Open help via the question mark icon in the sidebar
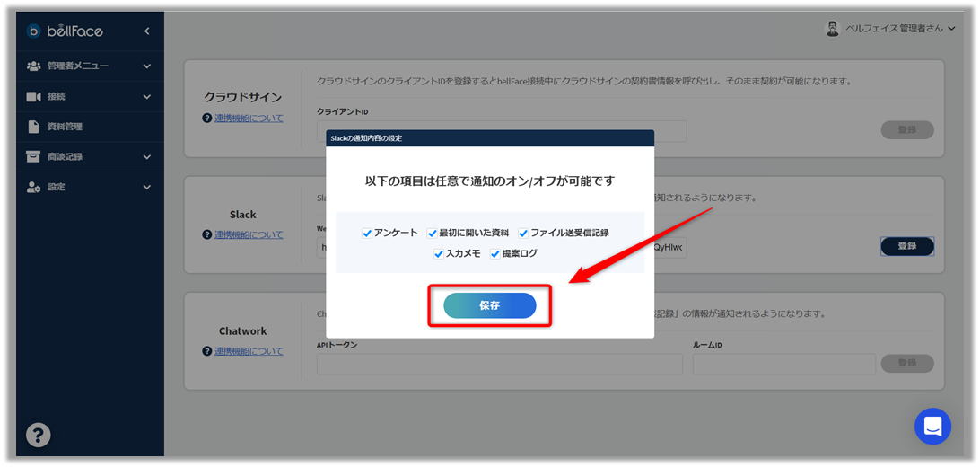The image size is (980, 467). tap(38, 435)
